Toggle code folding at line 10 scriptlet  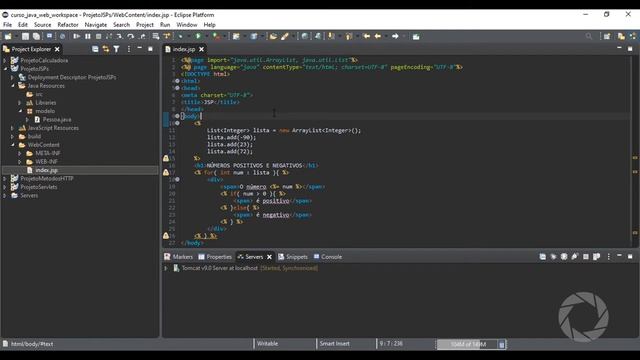point(177,123)
